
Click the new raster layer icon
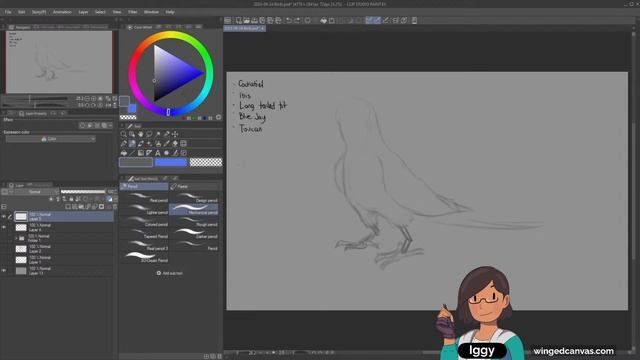[x=68, y=207]
